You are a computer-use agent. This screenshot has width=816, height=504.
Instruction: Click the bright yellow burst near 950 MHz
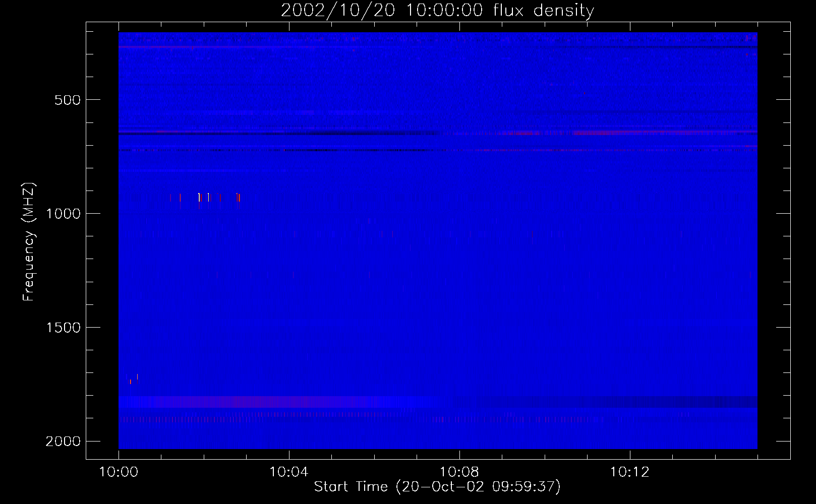click(x=199, y=197)
